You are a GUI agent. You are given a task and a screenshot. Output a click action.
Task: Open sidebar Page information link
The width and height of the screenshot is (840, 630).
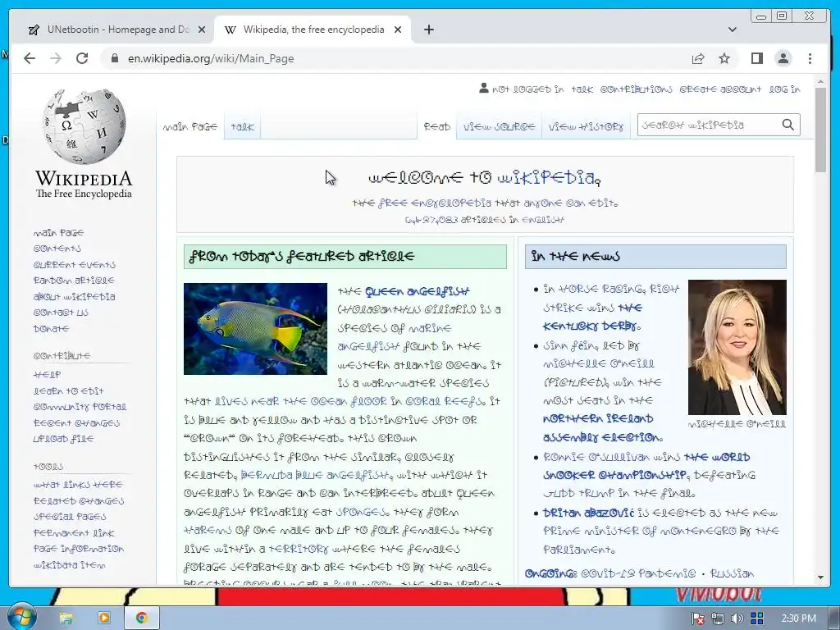click(x=78, y=549)
